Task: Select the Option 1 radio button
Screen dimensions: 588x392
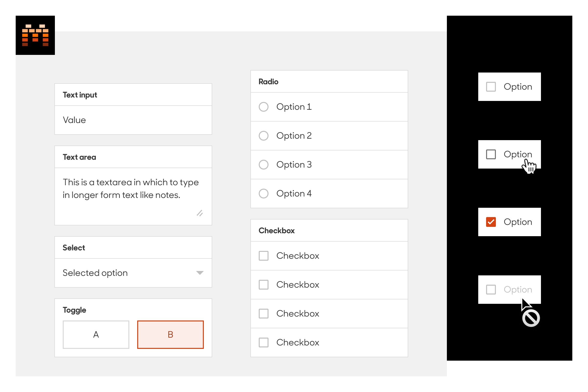Action: (264, 107)
